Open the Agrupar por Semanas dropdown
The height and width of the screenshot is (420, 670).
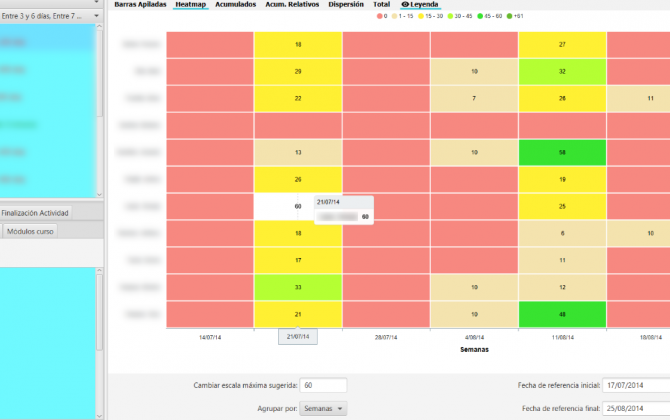point(323,408)
